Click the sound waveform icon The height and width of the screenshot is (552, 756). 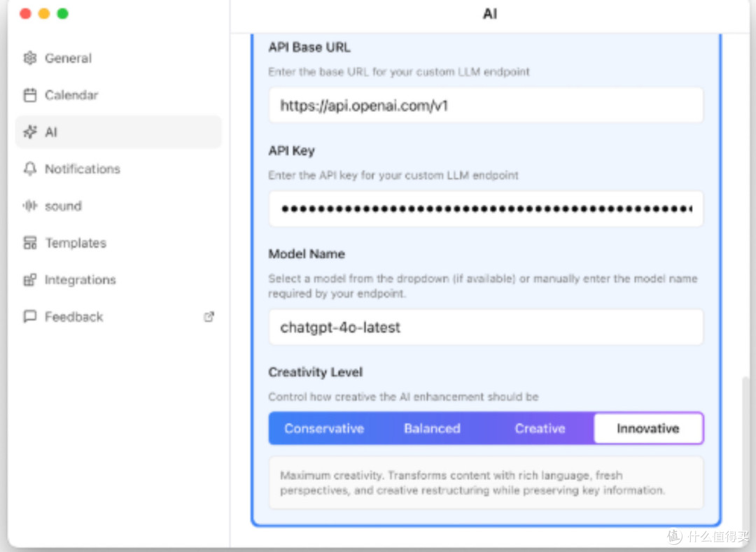(30, 206)
